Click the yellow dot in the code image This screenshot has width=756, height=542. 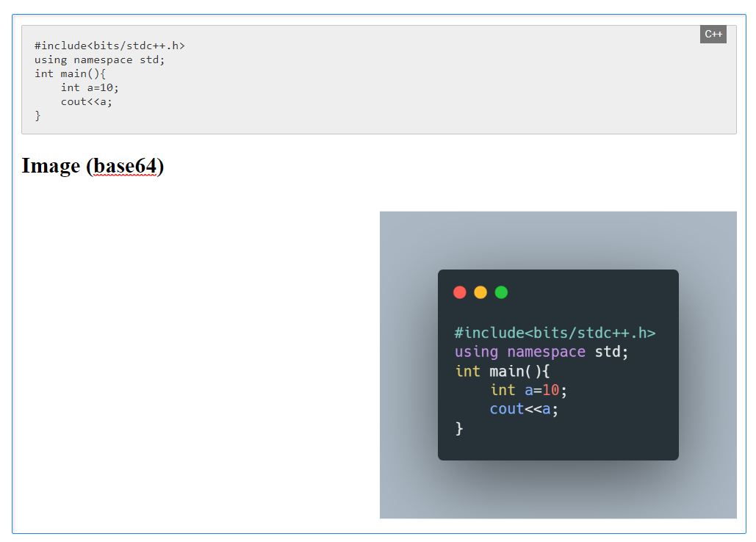coord(480,292)
